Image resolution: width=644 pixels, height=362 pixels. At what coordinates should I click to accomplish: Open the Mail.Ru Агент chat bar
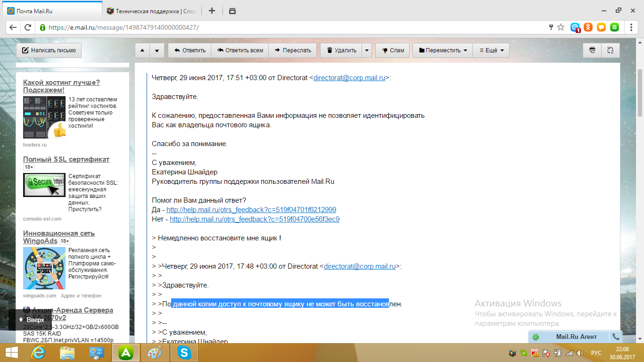(x=570, y=337)
